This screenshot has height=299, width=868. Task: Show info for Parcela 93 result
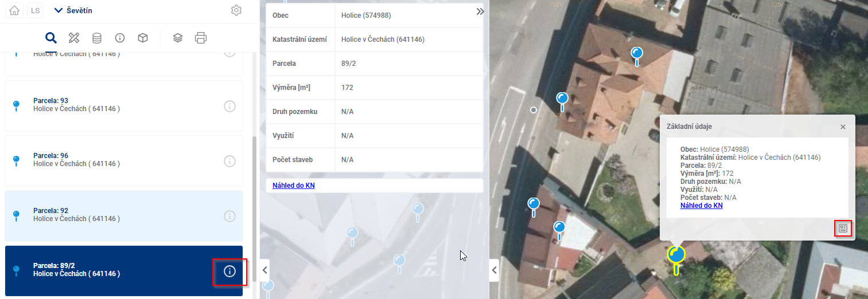click(x=229, y=107)
